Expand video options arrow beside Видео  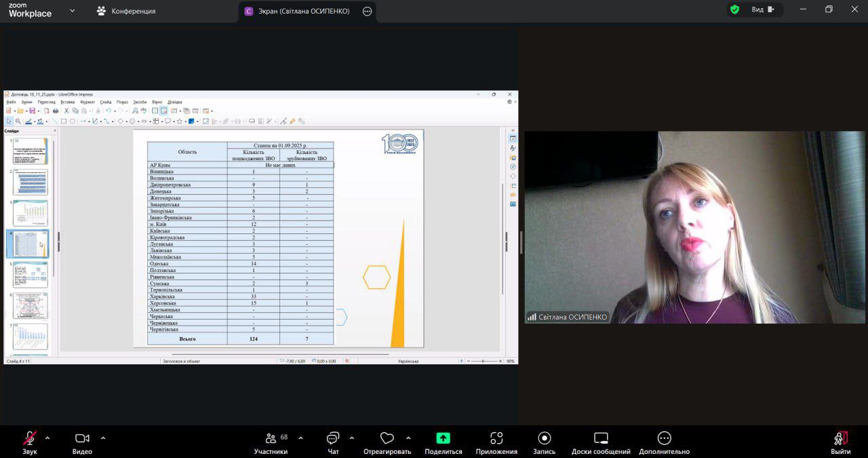[x=103, y=438]
